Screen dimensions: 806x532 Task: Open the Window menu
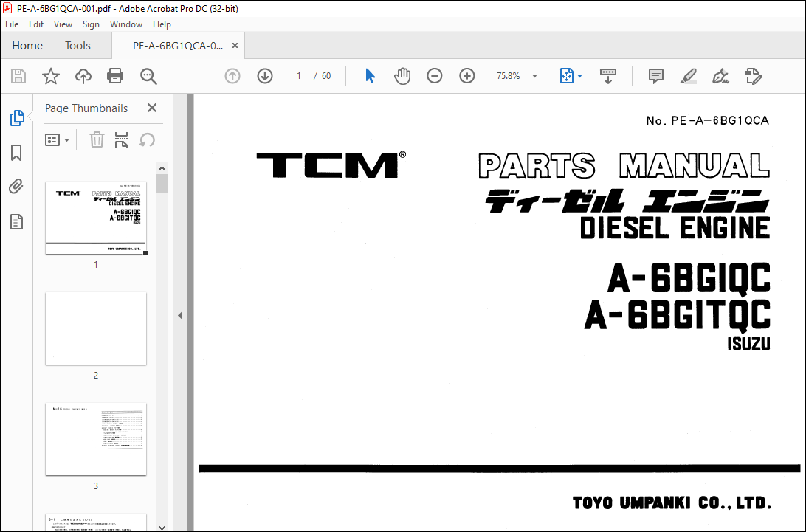pyautogui.click(x=126, y=24)
